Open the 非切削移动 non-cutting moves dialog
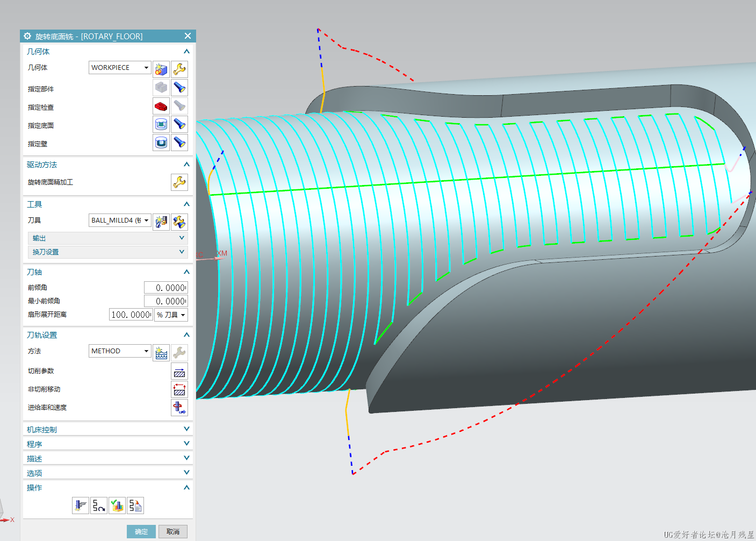This screenshot has height=541, width=756. 179,389
